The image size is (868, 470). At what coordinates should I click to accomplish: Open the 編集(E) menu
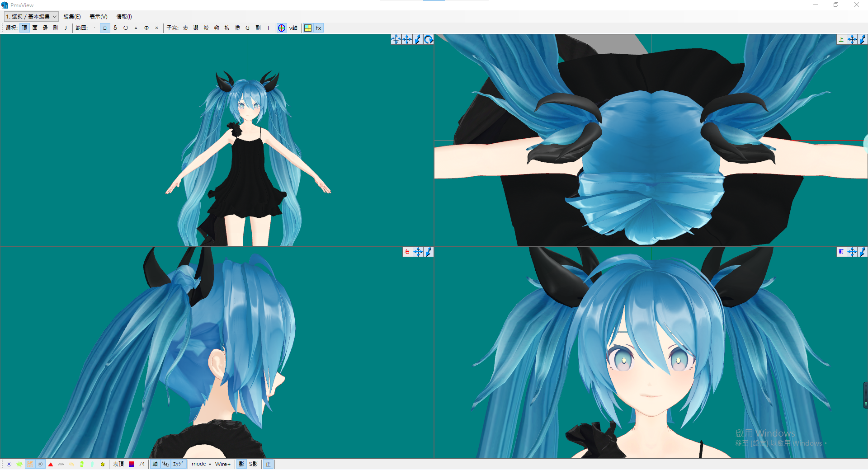(x=72, y=16)
